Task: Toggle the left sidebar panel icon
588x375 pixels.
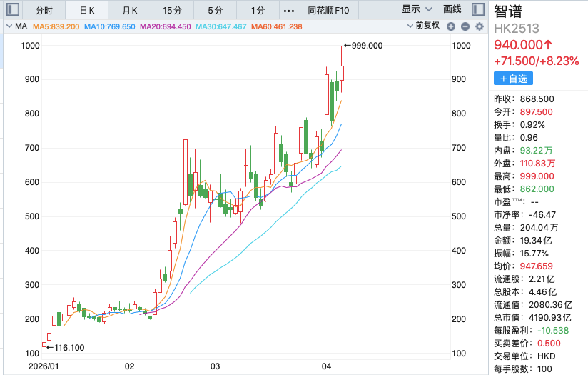Action: click(13, 9)
